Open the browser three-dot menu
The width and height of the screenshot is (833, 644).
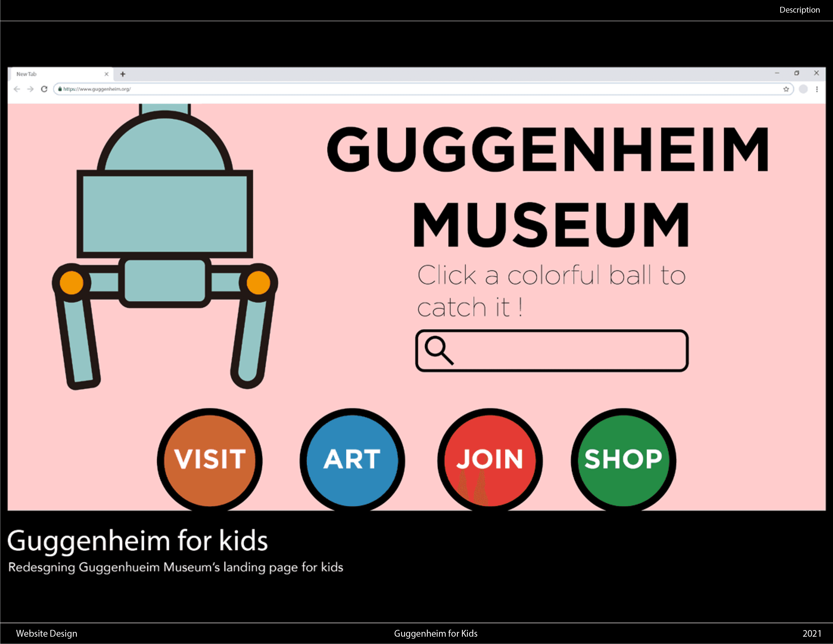coord(817,89)
